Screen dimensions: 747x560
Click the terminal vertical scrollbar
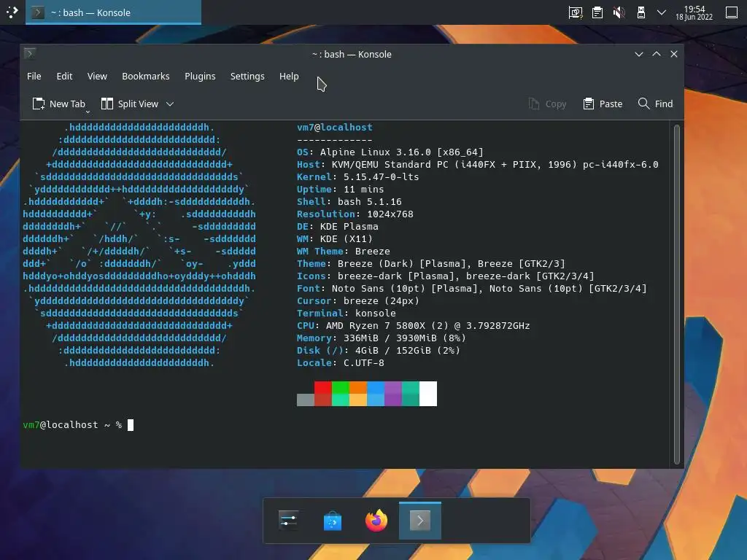(676, 295)
